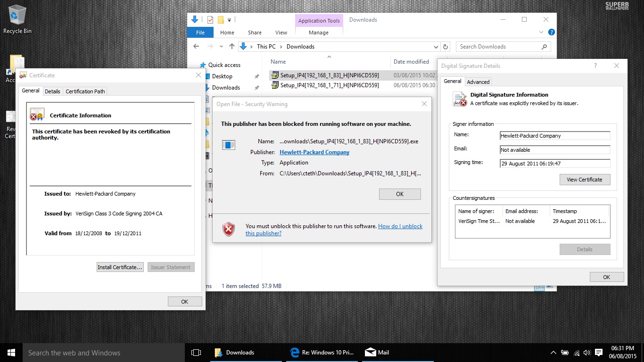Open Task View from the taskbar
The height and width of the screenshot is (362, 644).
tap(196, 353)
